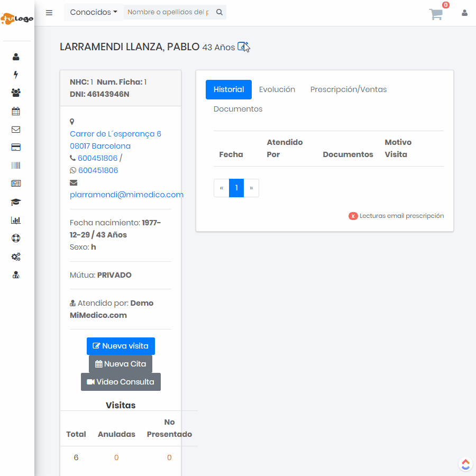Start a Video Consulta
Viewport: 476px width, 476px height.
point(121,382)
